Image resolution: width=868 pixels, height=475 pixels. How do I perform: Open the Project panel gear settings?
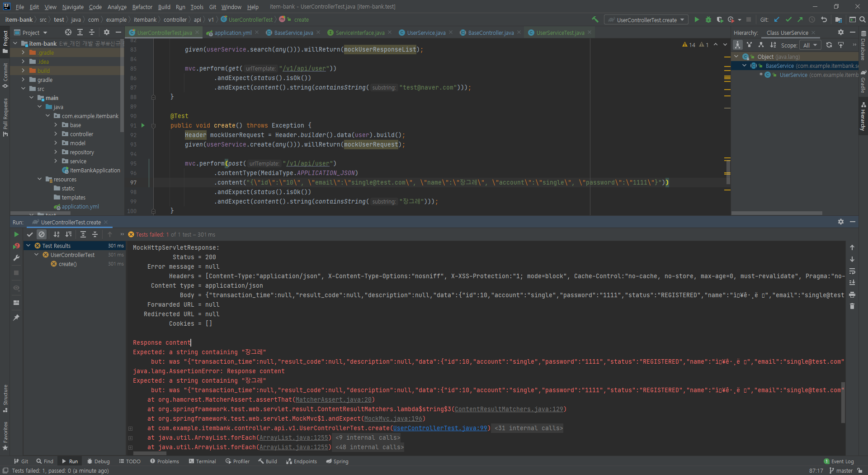[x=107, y=32]
